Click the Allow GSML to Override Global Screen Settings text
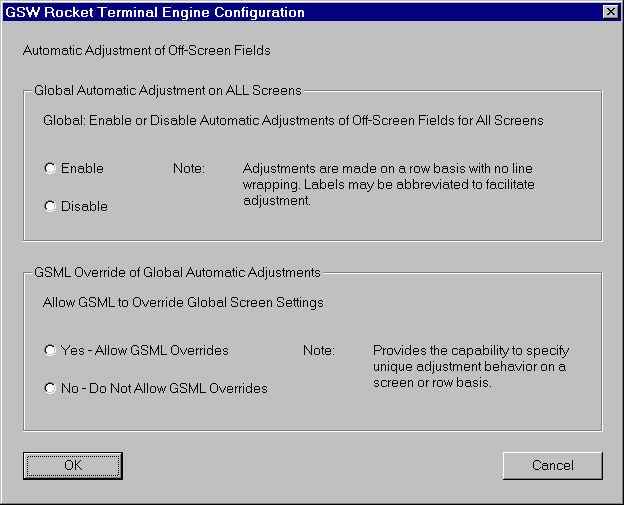624x505 pixels. pyautogui.click(x=183, y=303)
